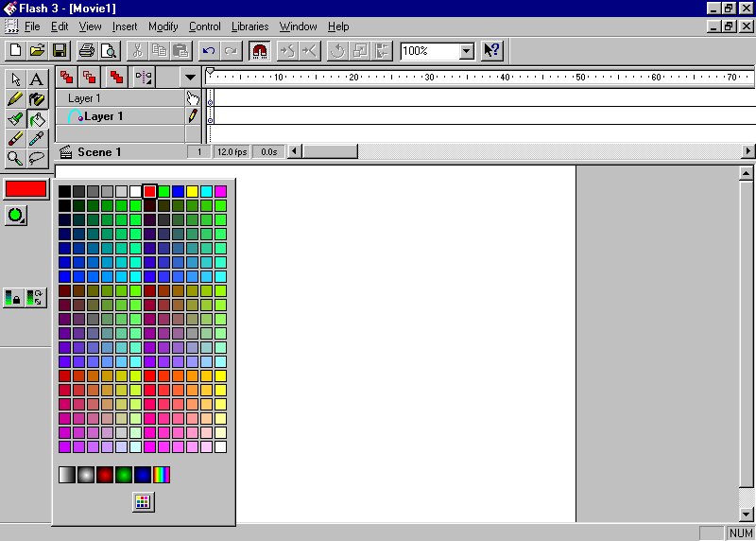
Task: Select the Brush tool
Action: 15,119
